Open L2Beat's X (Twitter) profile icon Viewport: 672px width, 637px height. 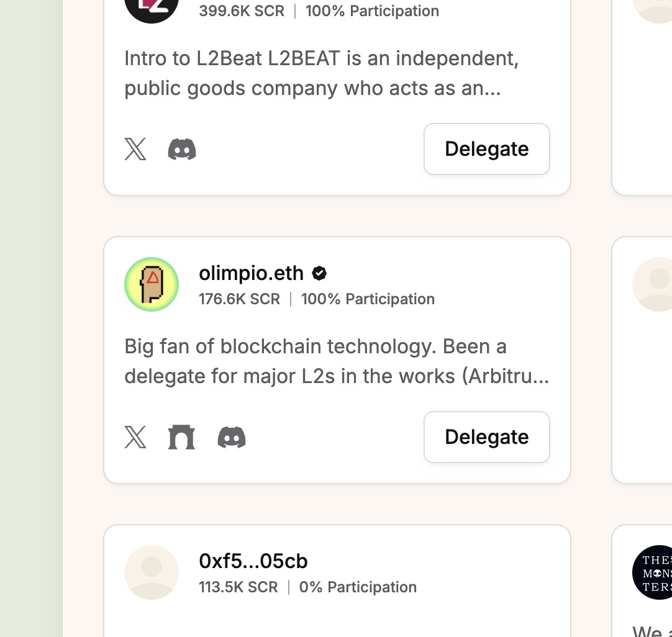(135, 149)
